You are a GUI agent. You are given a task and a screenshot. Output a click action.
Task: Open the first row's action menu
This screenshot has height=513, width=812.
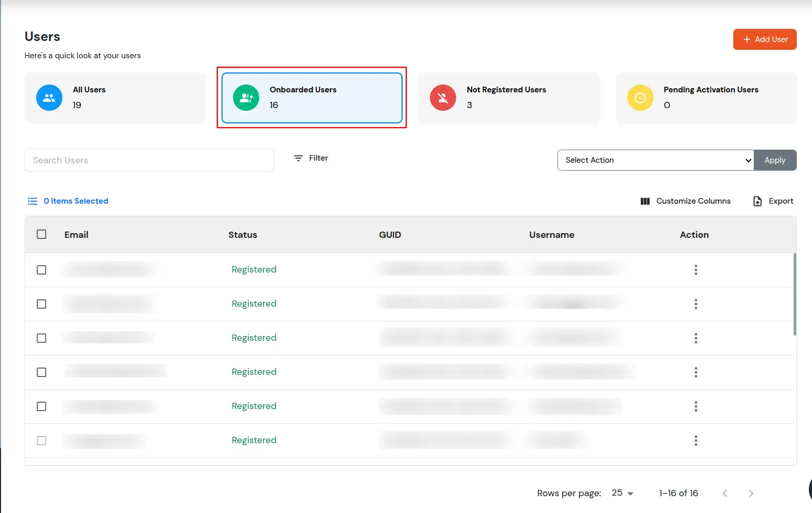[695, 269]
